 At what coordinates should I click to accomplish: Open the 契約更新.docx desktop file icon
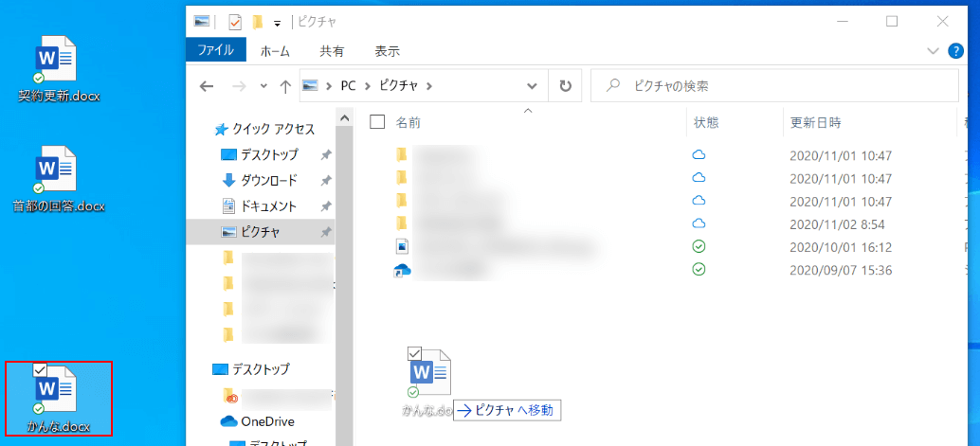point(59,69)
